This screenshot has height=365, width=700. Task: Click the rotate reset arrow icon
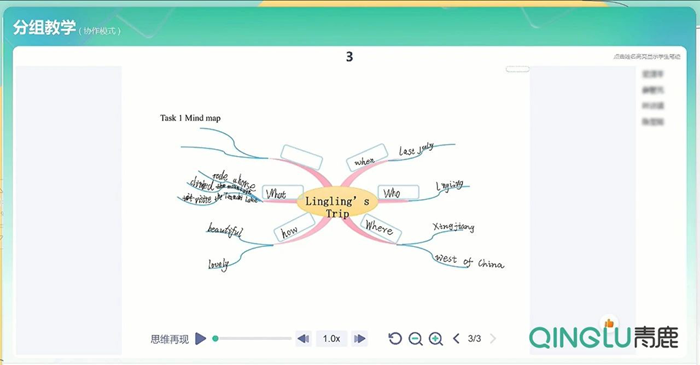click(x=395, y=339)
